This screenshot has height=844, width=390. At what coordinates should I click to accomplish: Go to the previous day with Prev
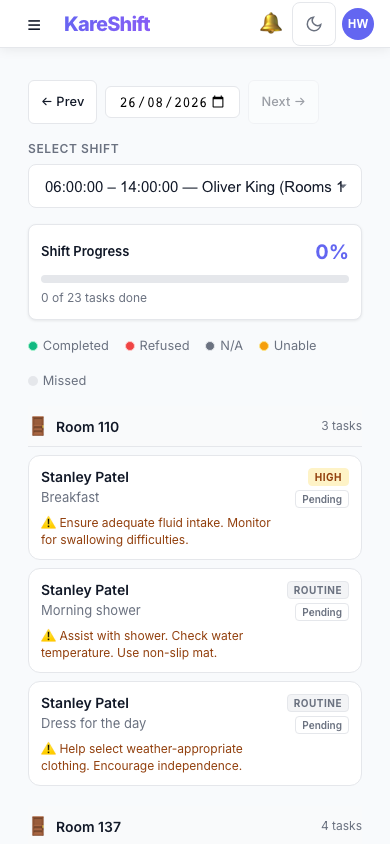click(62, 102)
